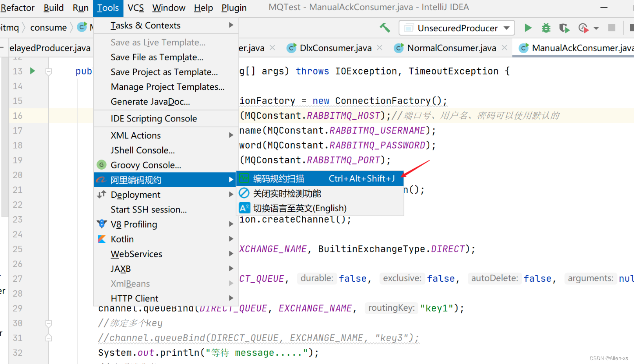This screenshot has width=634, height=364.
Task: Click the class icon in breadcrumb
Action: point(82,27)
